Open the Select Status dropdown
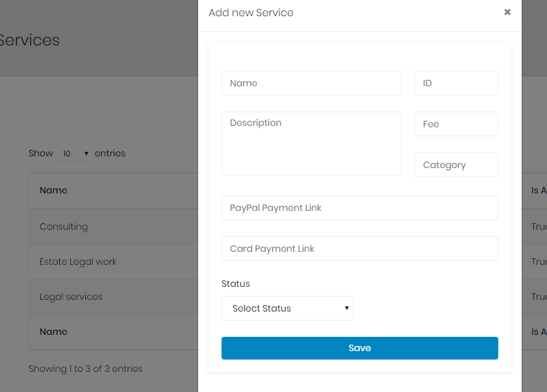Image resolution: width=547 pixels, height=392 pixels. click(287, 308)
